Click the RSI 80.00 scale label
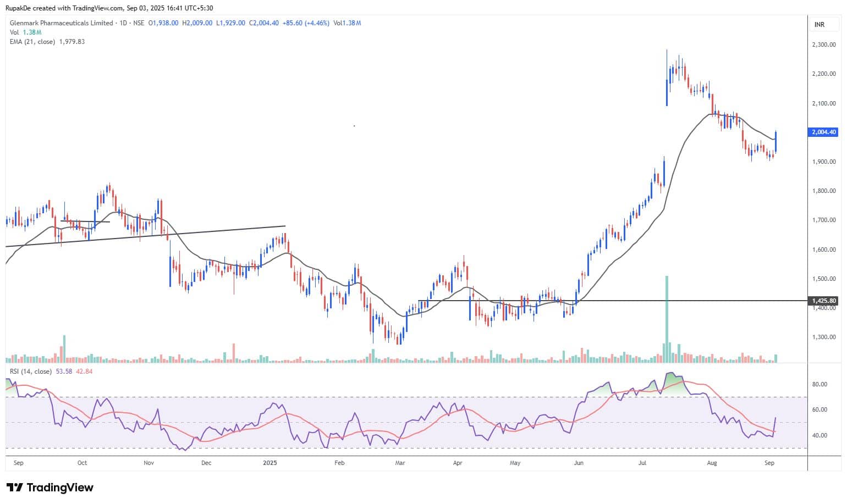Screen dimensions: 847x504 (x=820, y=384)
